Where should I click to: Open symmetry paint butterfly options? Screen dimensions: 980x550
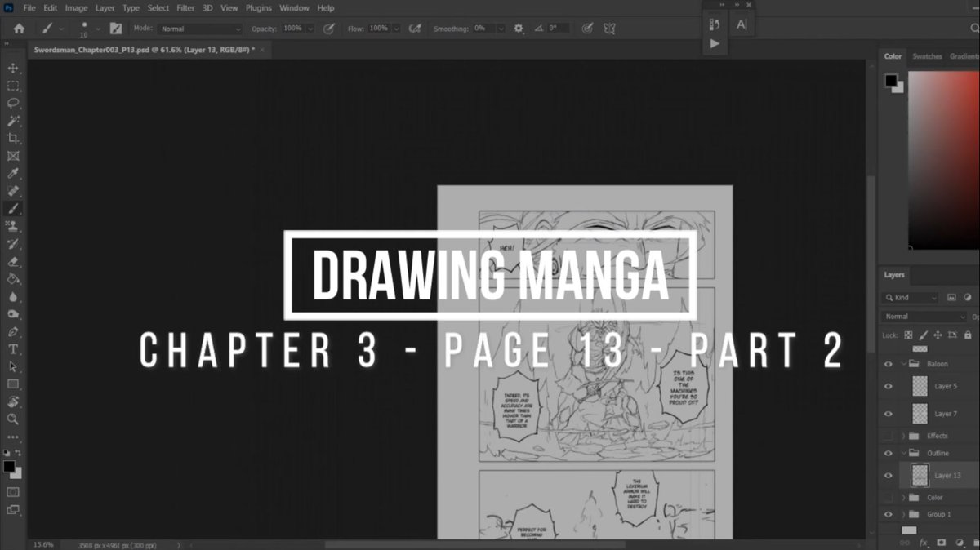tap(608, 28)
